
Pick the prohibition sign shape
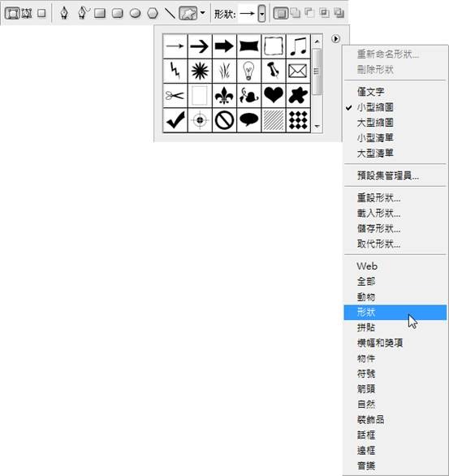224,120
